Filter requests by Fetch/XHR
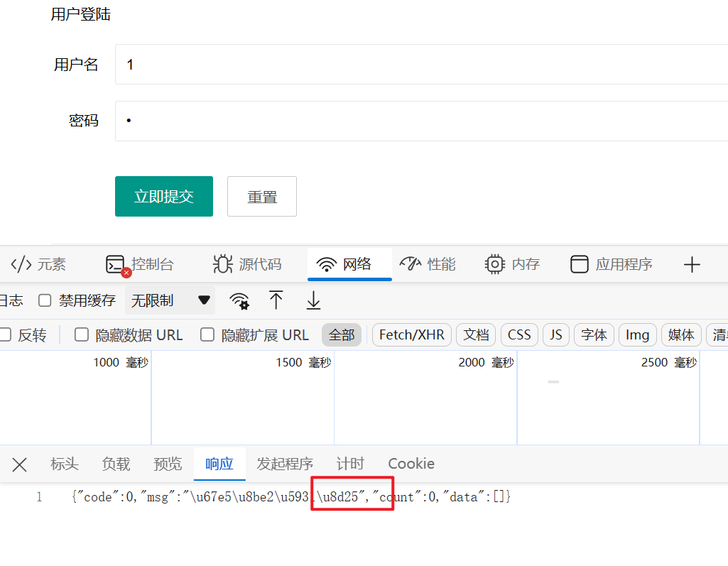The height and width of the screenshot is (566, 728). pyautogui.click(x=411, y=334)
